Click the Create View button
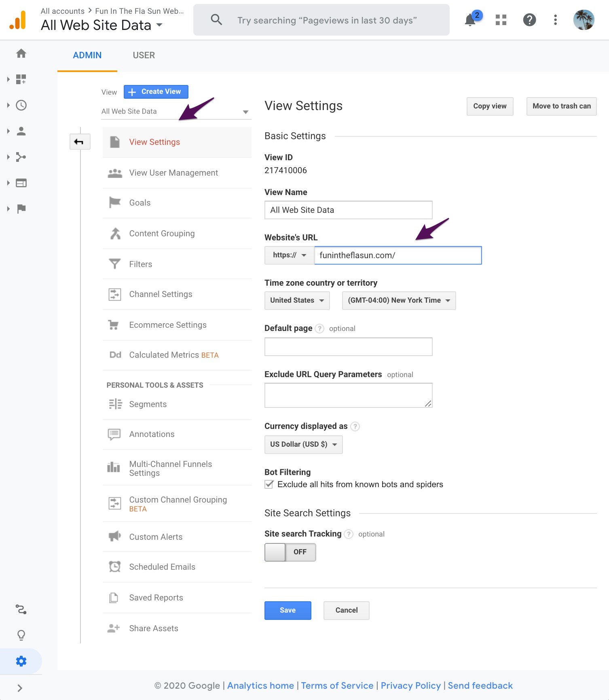This screenshot has height=700, width=609. [156, 92]
